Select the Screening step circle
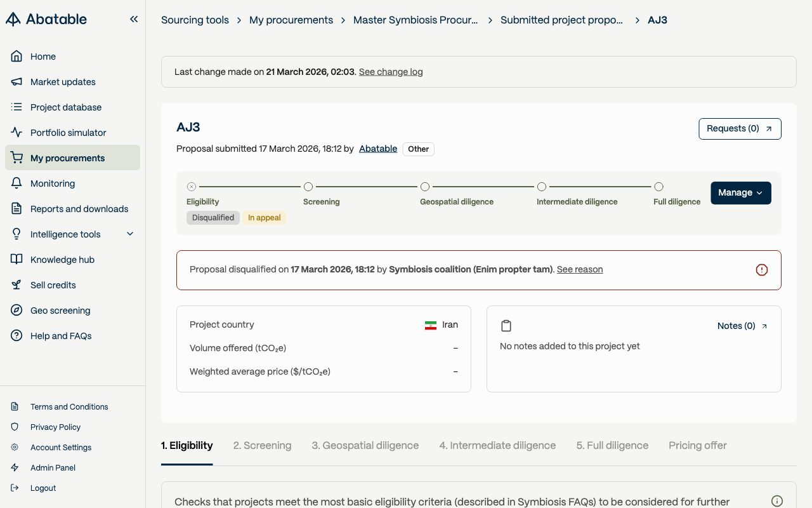The image size is (812, 508). (308, 187)
